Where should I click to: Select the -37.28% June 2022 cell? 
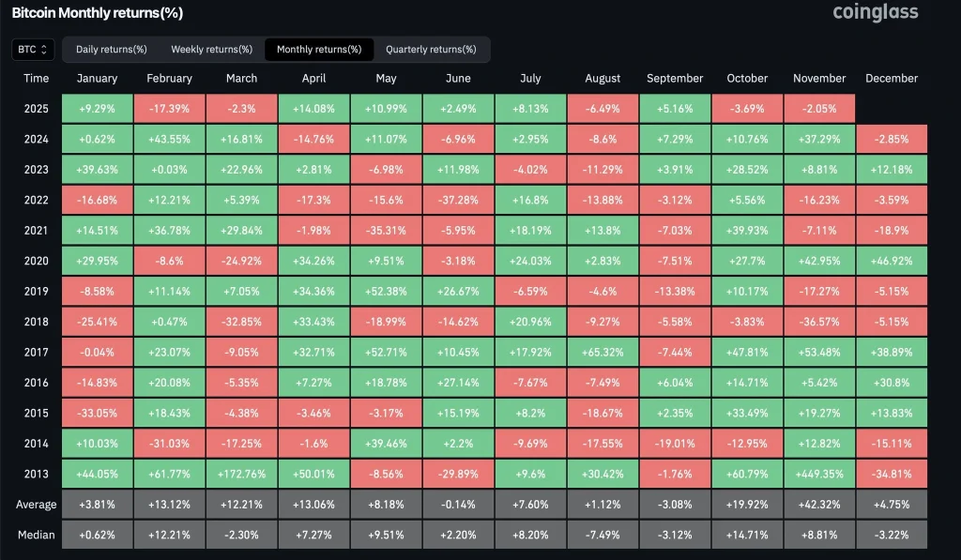coord(458,200)
